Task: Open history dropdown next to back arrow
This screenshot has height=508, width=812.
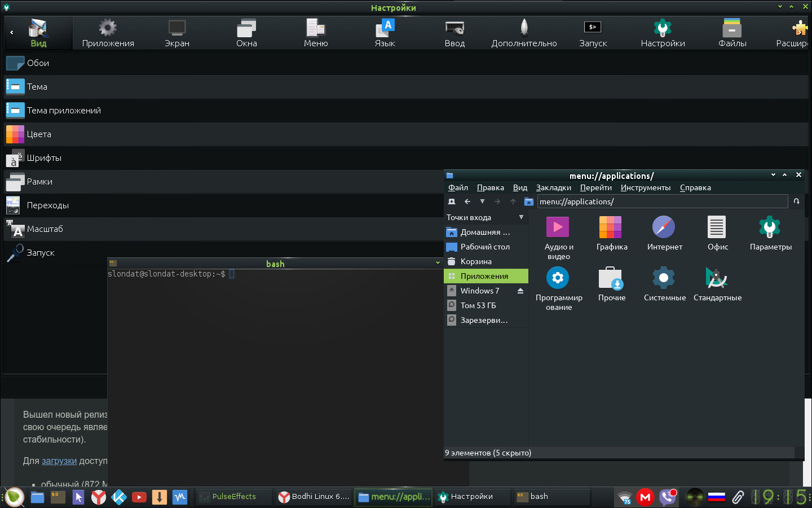Action: point(482,202)
